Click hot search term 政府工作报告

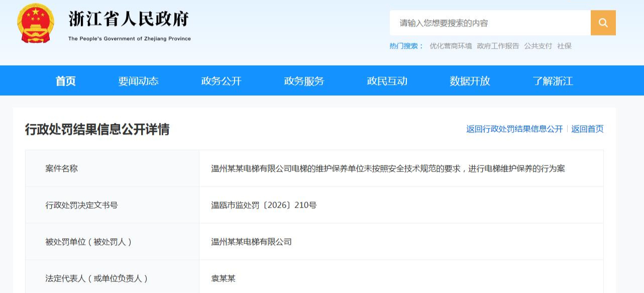coord(498,46)
